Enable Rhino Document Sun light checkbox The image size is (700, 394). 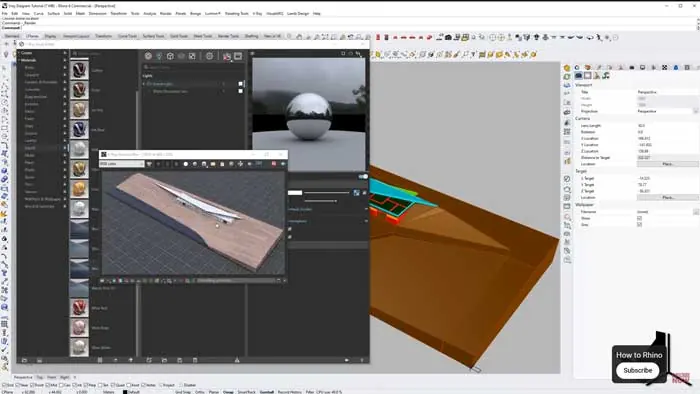pos(241,91)
